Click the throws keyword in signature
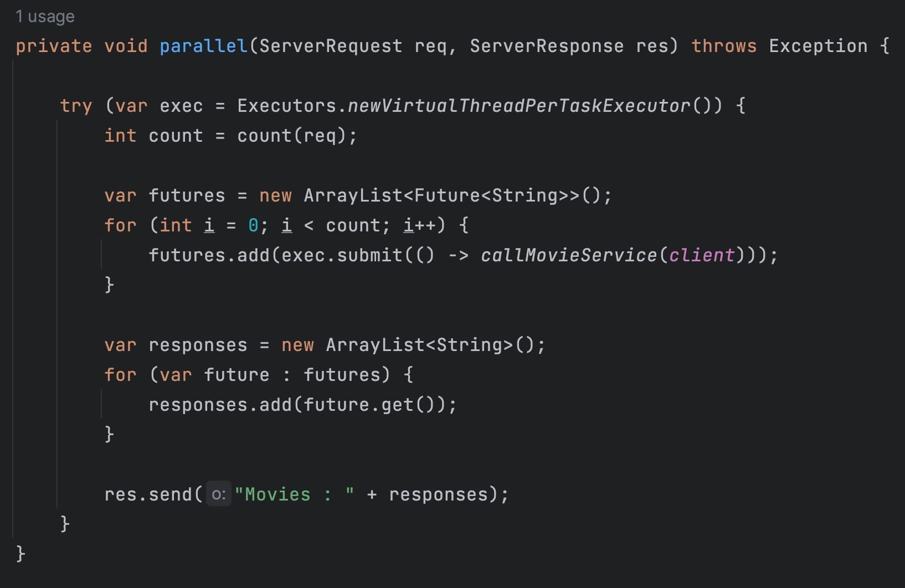Viewport: 905px width, 588px height. (723, 46)
